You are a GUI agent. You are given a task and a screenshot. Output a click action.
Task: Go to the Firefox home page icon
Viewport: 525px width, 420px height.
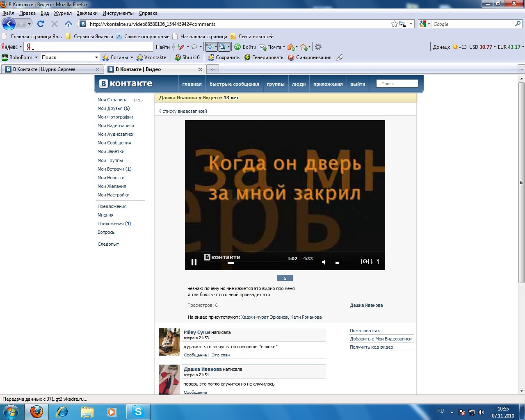point(68,24)
